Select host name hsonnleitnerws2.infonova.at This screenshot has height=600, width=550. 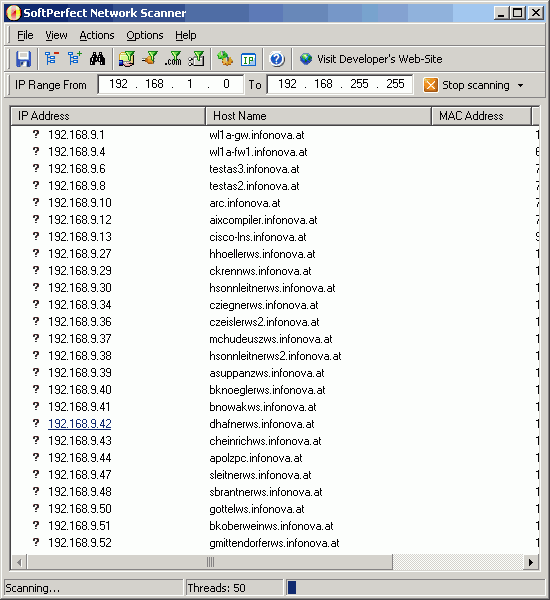click(275, 356)
